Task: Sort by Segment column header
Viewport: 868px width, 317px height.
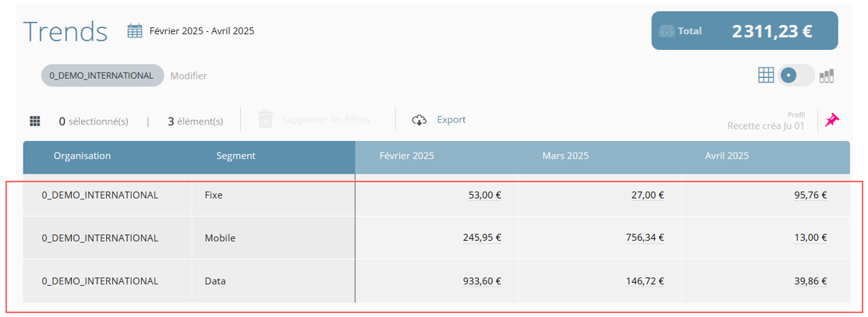Action: click(236, 156)
